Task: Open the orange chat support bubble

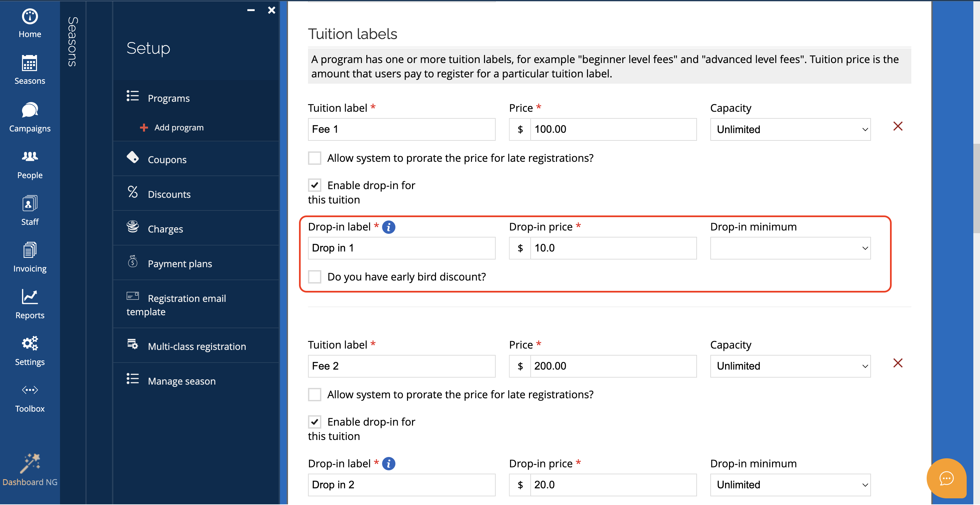Action: tap(946, 478)
